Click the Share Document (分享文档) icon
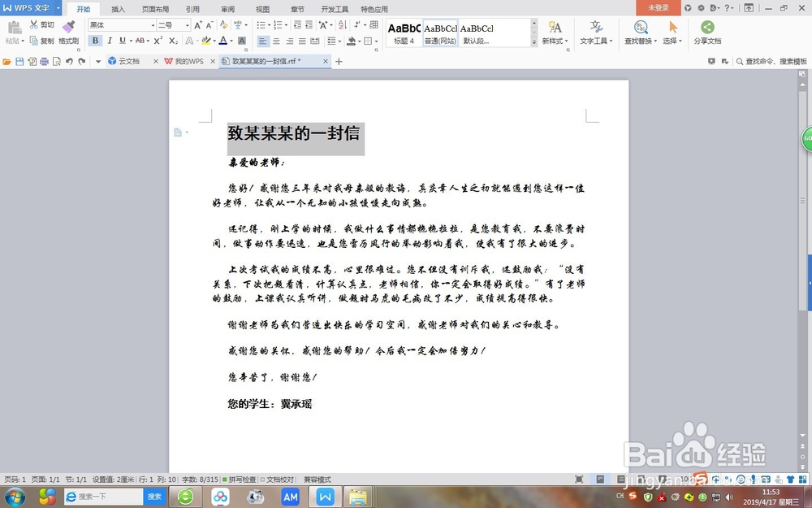The image size is (812, 508). [x=707, y=27]
